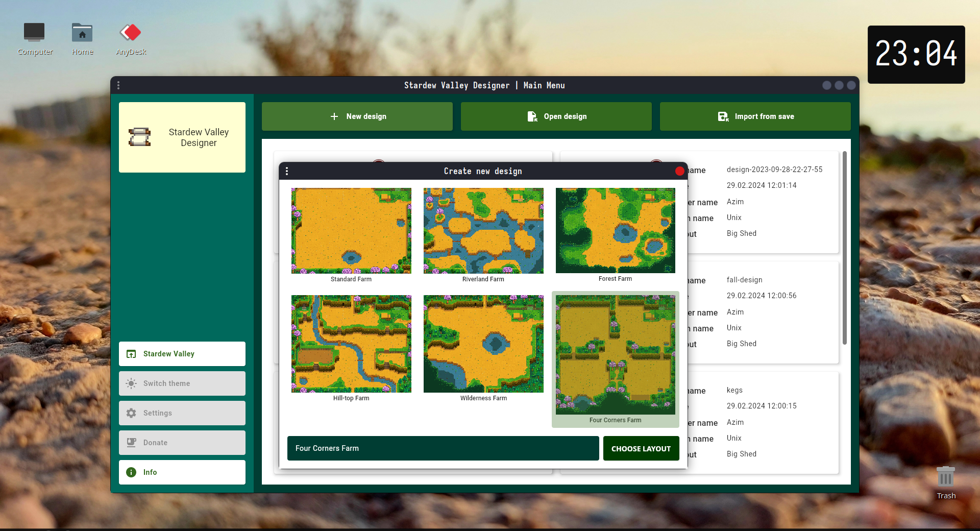Click the date 29.02.2024 12:01:14

tap(762, 185)
